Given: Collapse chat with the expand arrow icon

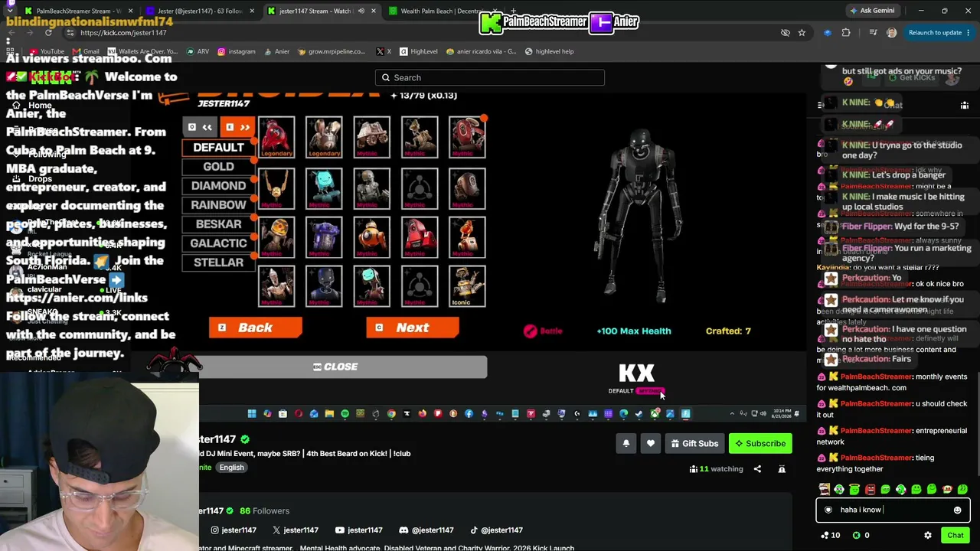Looking at the screenshot, I should 820,105.
